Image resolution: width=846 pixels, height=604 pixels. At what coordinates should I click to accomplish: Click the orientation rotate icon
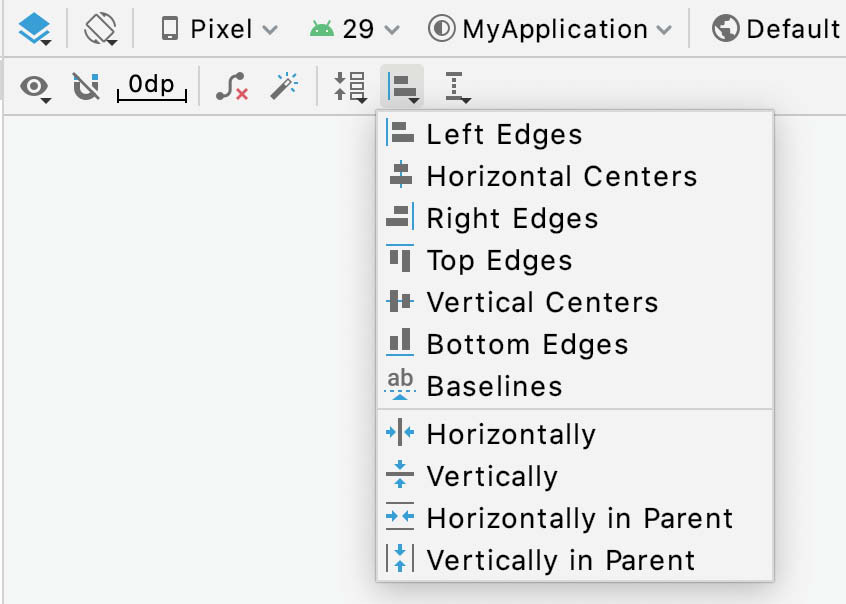(x=100, y=29)
